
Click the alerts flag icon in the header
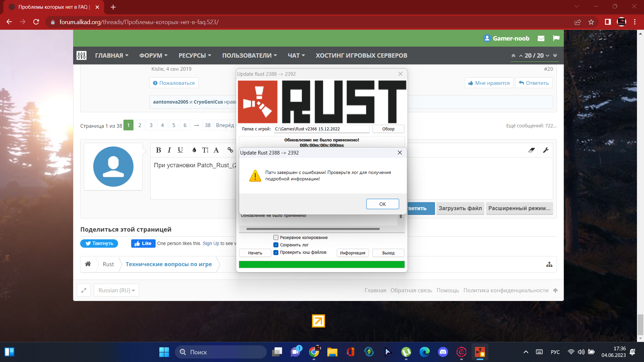556,39
